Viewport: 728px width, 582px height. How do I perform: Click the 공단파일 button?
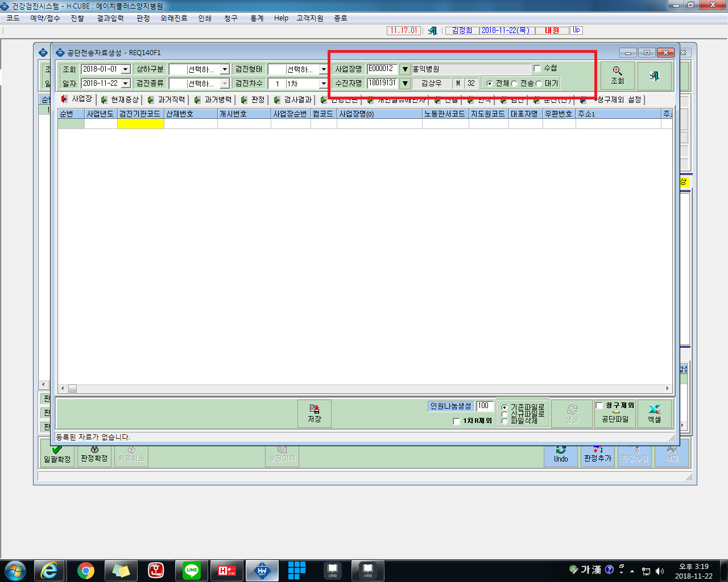tap(615, 419)
